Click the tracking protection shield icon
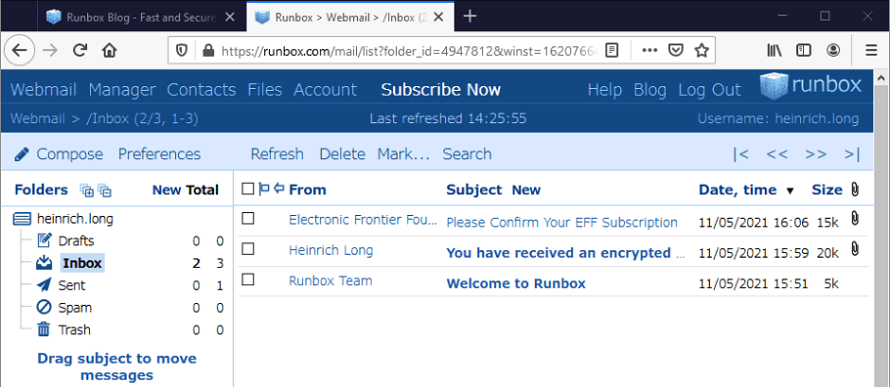The height and width of the screenshot is (387, 890). tap(182, 51)
